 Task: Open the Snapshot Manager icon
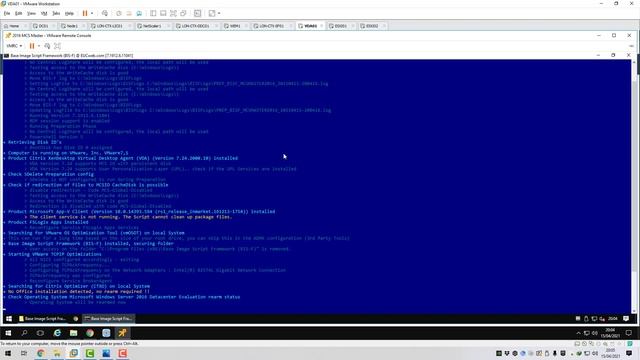pyautogui.click(x=139, y=13)
